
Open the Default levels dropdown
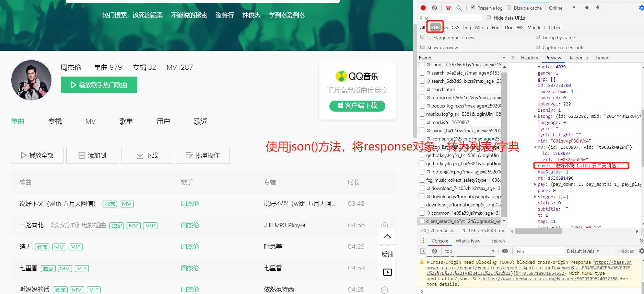(x=583, y=251)
